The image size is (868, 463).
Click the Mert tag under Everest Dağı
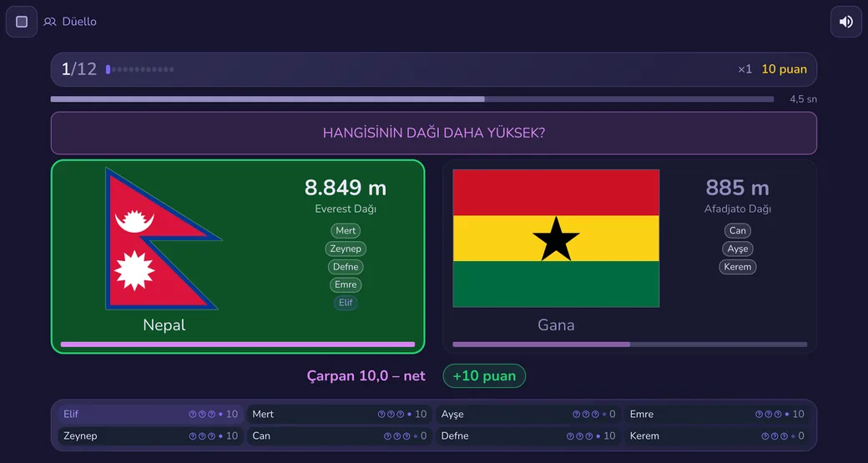[x=346, y=231]
